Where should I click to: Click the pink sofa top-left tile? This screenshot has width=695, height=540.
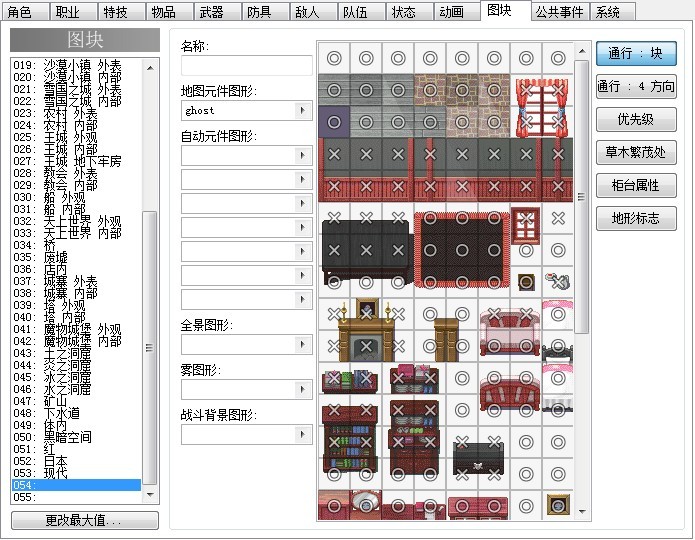tap(494, 314)
